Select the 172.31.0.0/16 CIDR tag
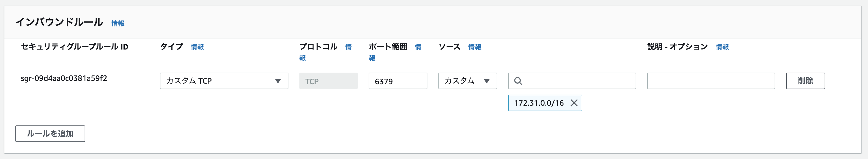Image resolution: width=868 pixels, height=159 pixels. click(539, 103)
